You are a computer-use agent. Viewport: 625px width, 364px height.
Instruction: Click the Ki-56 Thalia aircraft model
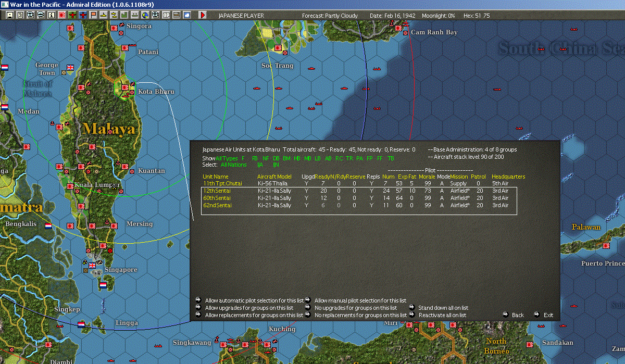[272, 184]
